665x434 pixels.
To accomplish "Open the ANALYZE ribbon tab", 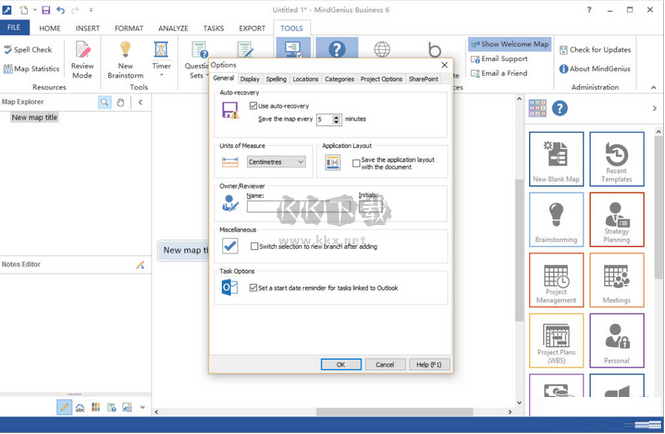I will click(x=175, y=28).
